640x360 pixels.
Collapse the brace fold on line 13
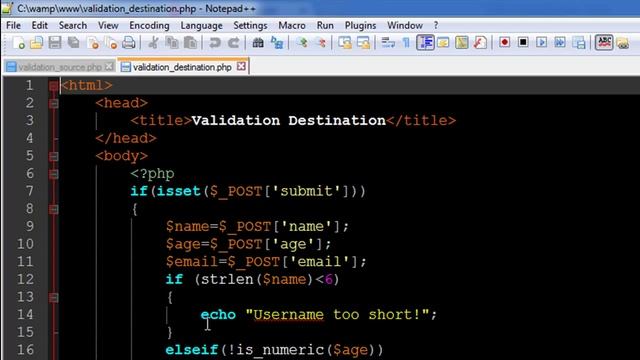(x=53, y=298)
